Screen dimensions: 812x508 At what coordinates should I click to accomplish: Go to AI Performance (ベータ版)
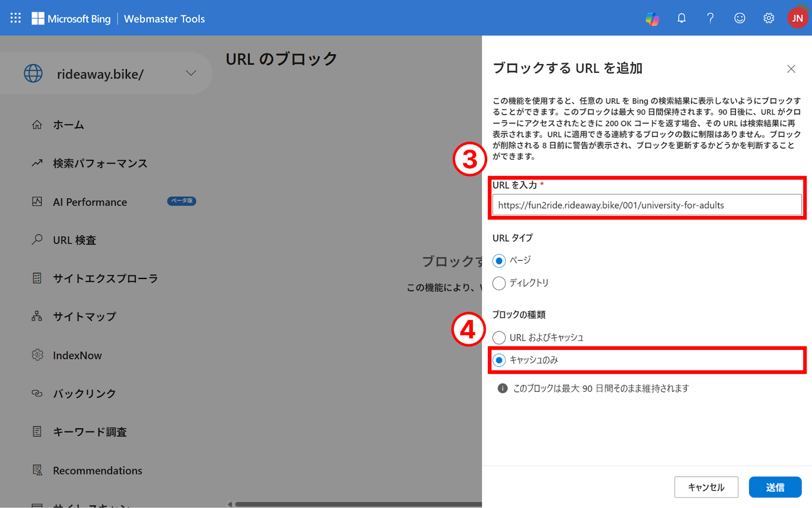(x=90, y=202)
